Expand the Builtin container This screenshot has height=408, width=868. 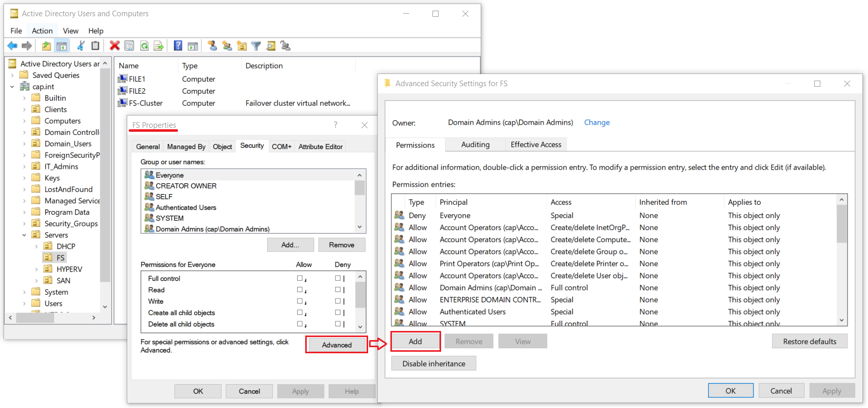click(24, 98)
